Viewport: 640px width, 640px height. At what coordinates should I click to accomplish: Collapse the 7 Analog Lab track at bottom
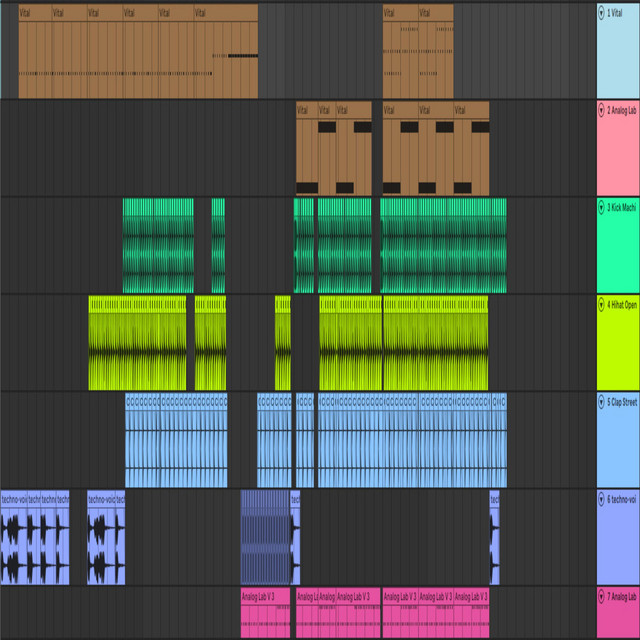tap(601, 597)
